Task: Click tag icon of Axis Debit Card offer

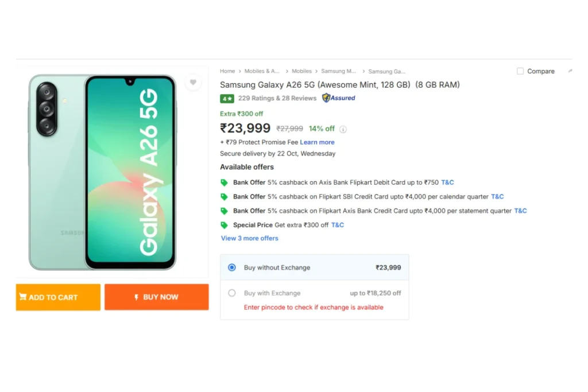Action: (x=225, y=183)
